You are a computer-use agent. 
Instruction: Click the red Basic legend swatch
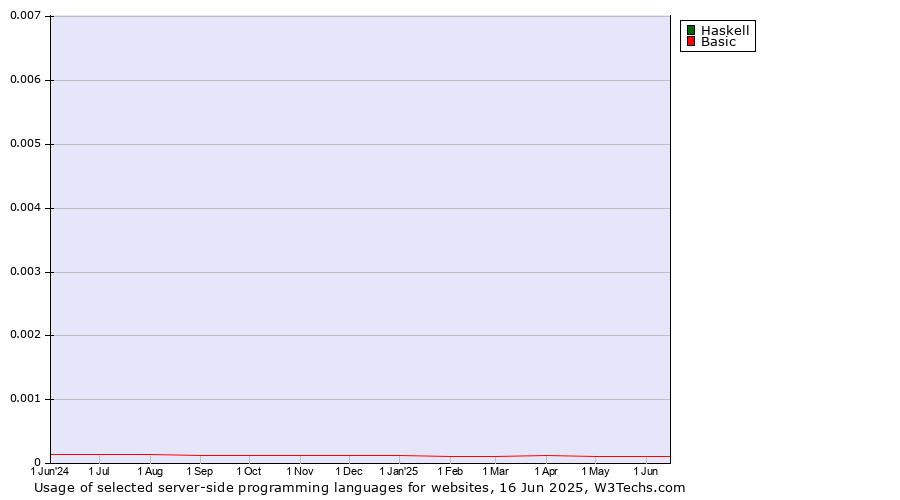point(691,41)
